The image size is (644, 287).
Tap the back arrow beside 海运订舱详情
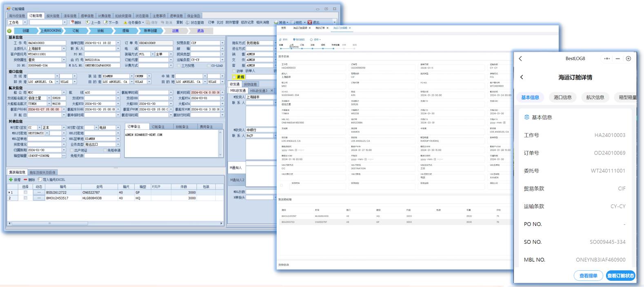[x=522, y=77]
